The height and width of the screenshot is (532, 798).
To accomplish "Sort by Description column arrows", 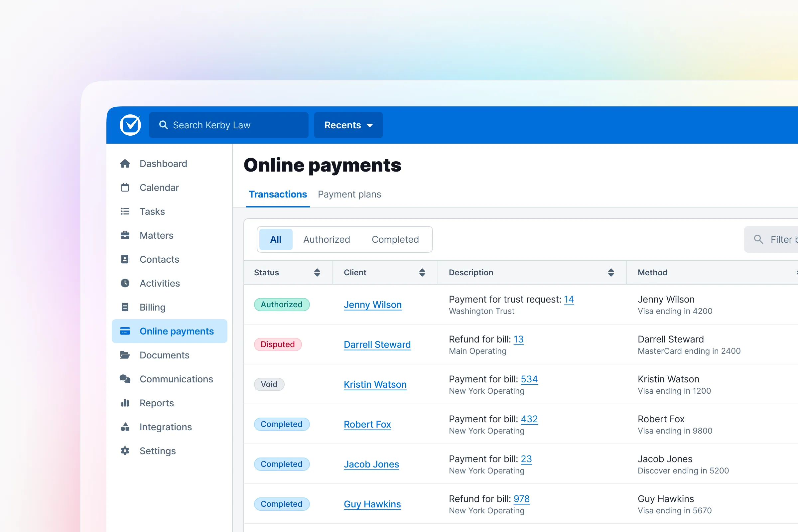I will 611,272.
